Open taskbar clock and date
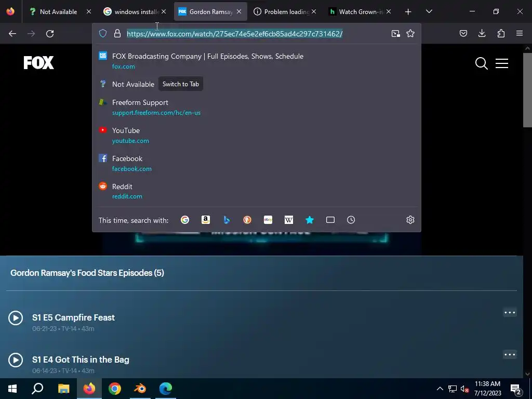This screenshot has height=399, width=532. pyautogui.click(x=487, y=389)
